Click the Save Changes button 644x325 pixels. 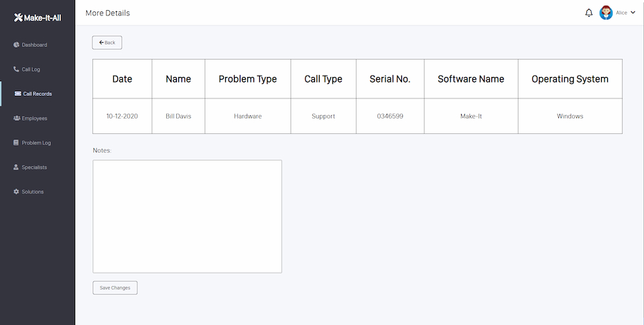115,287
